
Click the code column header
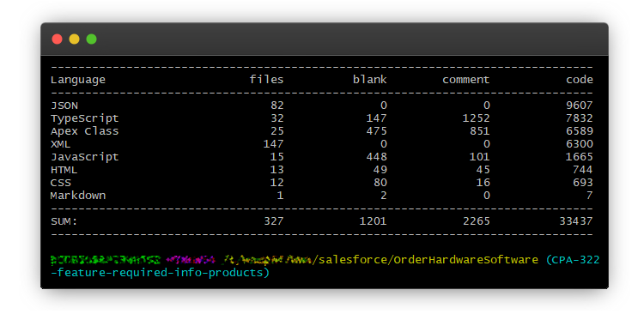pyautogui.click(x=579, y=79)
